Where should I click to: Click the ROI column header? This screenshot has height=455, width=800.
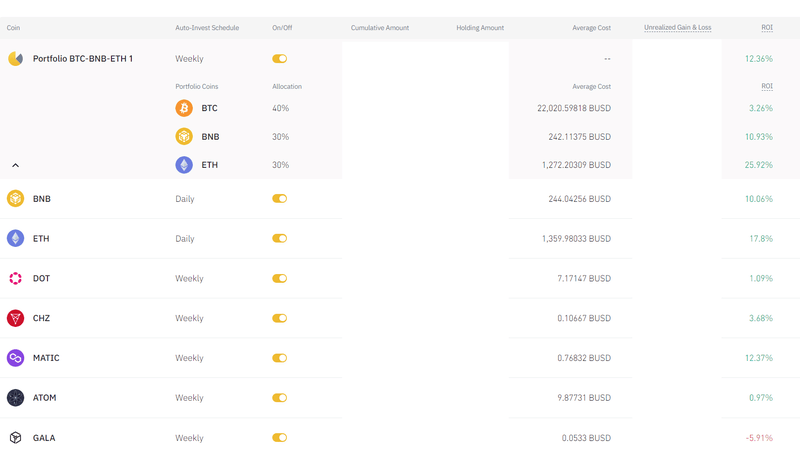click(765, 28)
